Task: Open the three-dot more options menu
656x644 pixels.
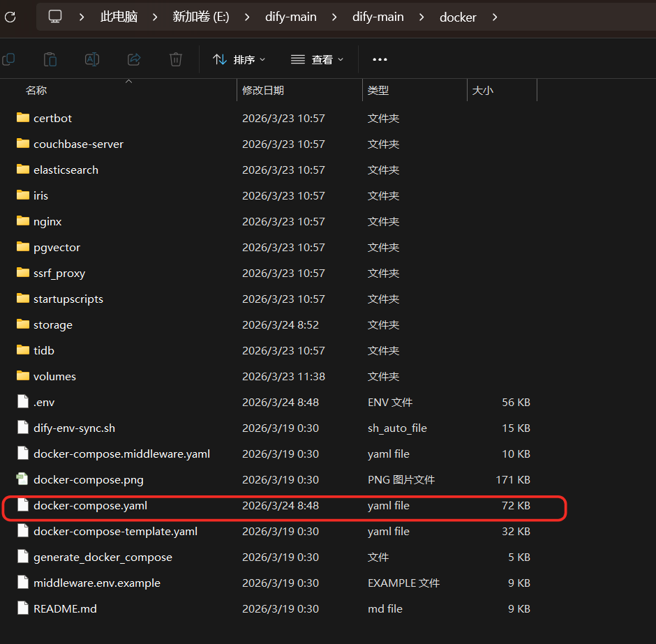Action: click(x=380, y=59)
